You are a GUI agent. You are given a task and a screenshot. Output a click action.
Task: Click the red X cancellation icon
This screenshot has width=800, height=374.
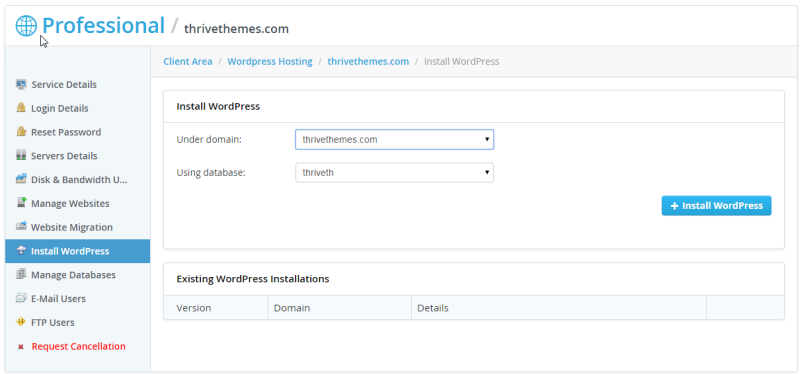[21, 346]
